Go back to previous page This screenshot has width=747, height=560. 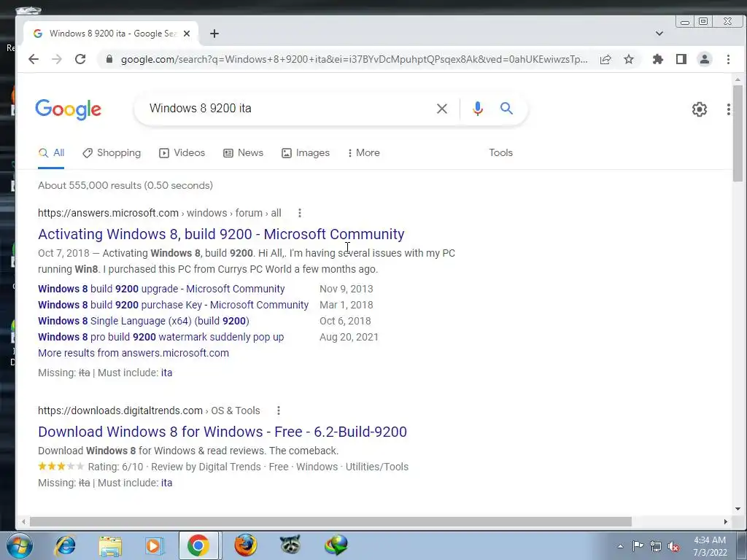coord(34,59)
